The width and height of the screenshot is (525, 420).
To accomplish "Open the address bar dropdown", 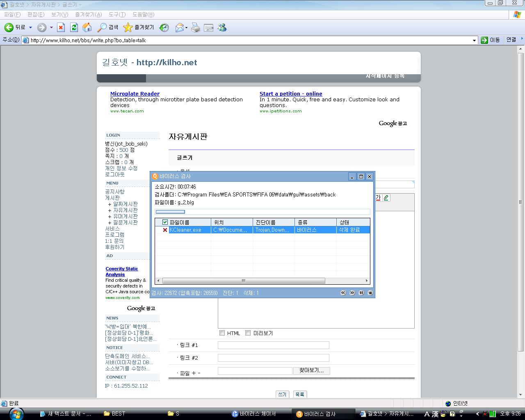I will tap(474, 40).
